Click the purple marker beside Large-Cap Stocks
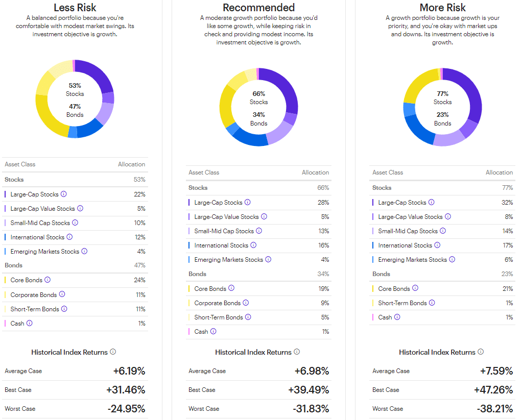This screenshot has height=420, width=522. [5, 194]
